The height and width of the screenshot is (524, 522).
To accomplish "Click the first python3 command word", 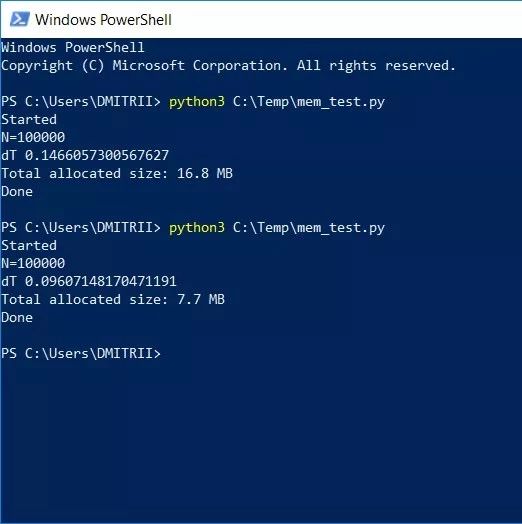I will pos(197,102).
